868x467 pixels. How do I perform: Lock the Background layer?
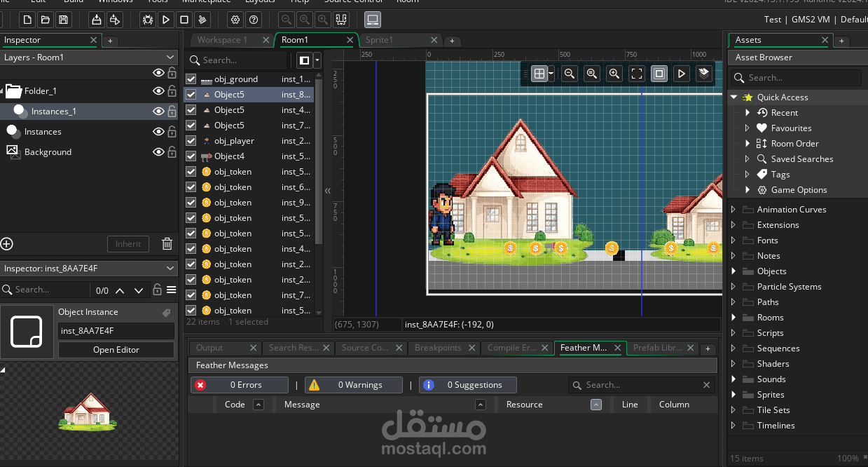[172, 152]
